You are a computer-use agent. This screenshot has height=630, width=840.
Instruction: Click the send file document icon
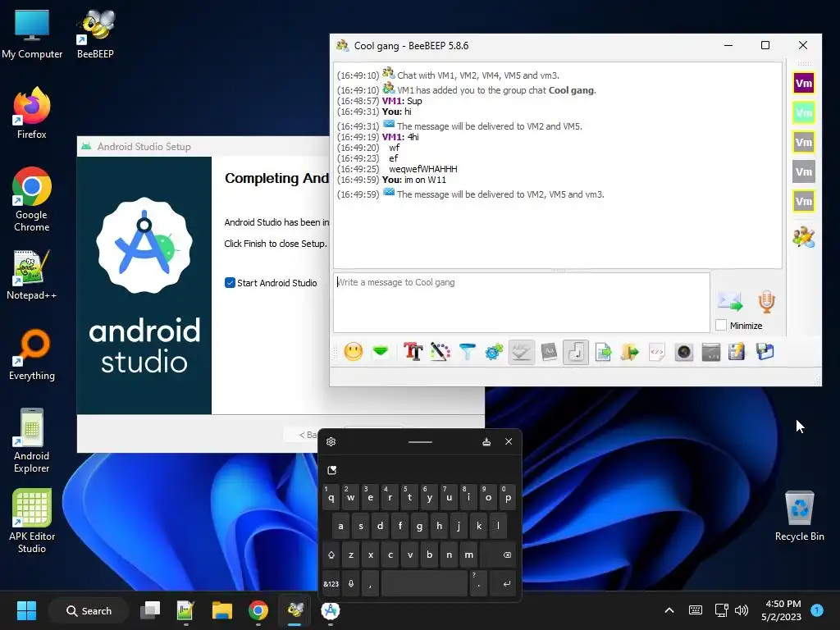603,352
